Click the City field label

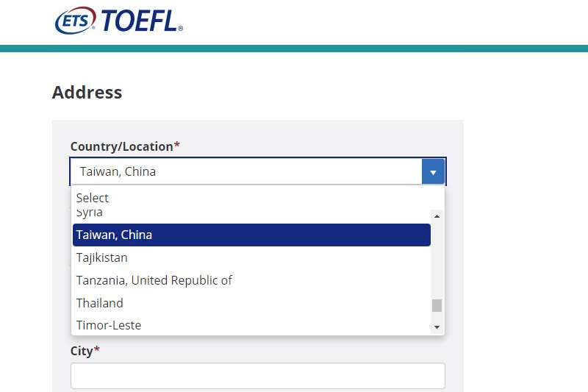pos(85,351)
